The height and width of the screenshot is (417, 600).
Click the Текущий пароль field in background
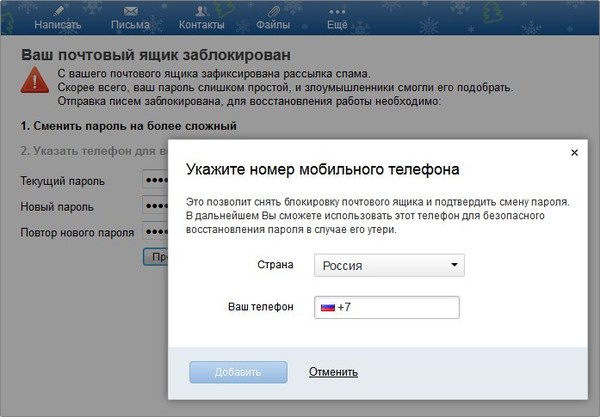tap(155, 179)
